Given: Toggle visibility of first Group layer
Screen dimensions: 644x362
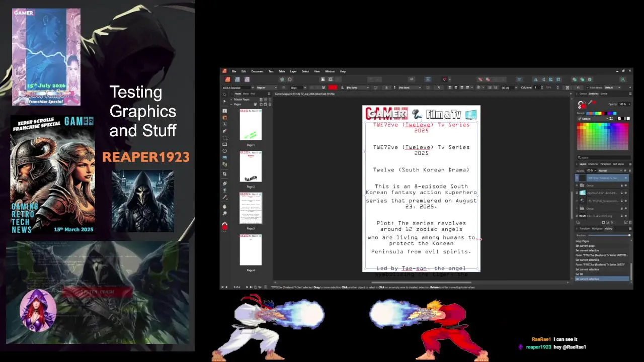Looking at the screenshot, I should click(x=626, y=186).
